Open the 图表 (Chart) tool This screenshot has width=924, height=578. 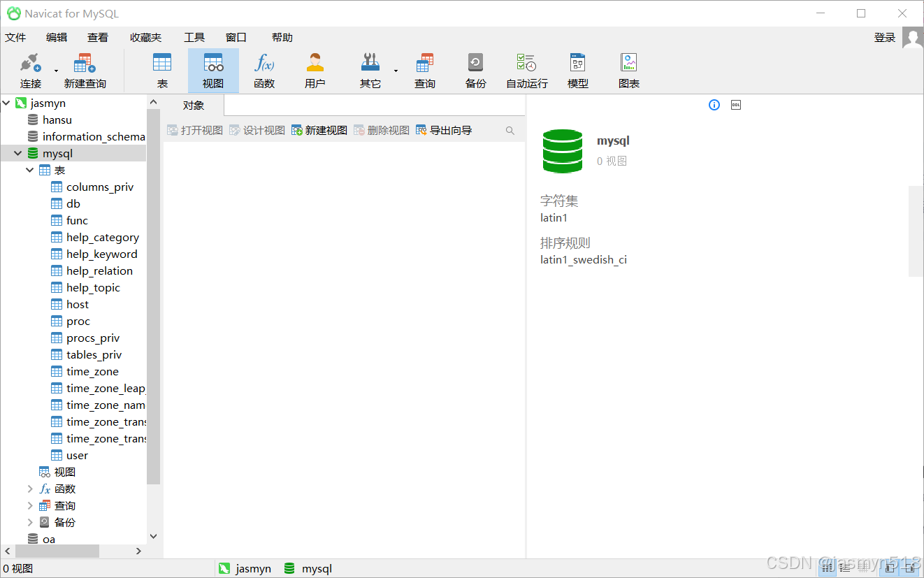(x=629, y=71)
